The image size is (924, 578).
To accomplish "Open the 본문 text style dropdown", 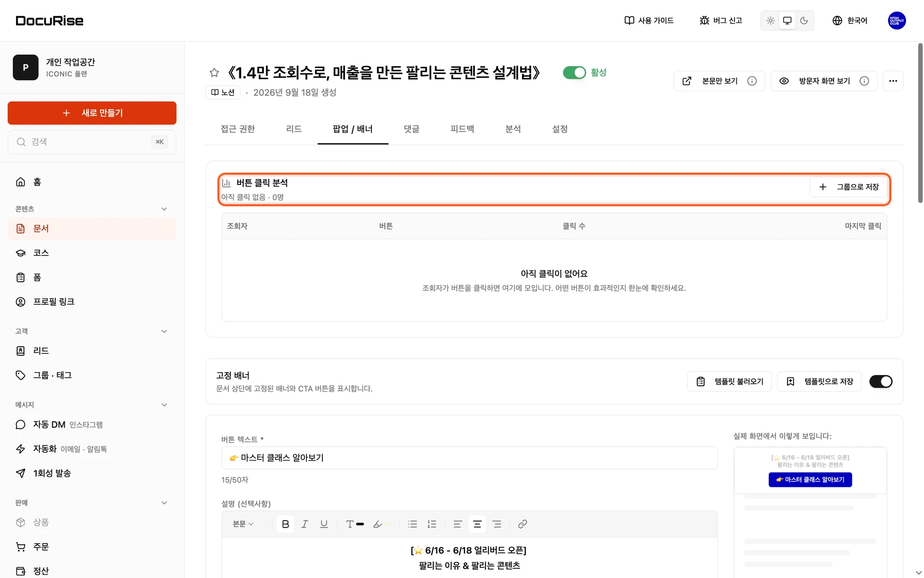I will click(x=243, y=524).
